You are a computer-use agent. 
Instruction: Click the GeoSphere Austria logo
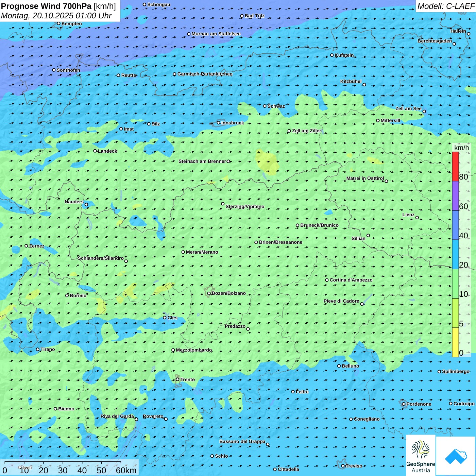point(421,456)
